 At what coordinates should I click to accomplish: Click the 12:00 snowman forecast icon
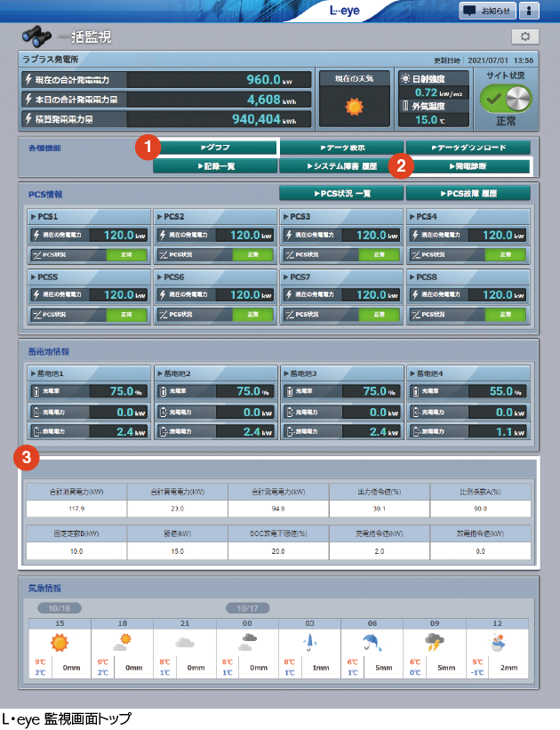[x=498, y=643]
